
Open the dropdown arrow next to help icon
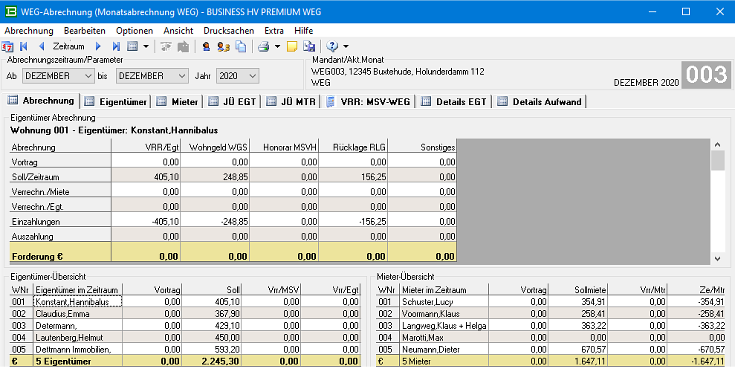point(346,46)
